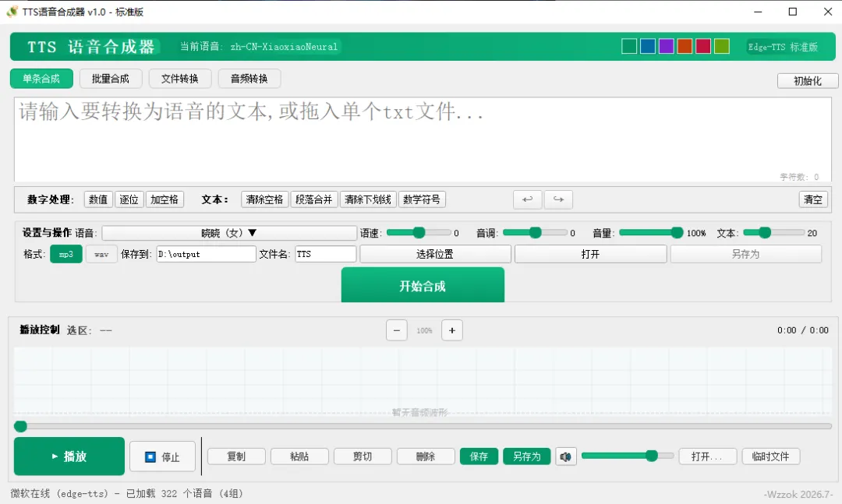The height and width of the screenshot is (504, 842).
Task: Select the teal green theme swatch
Action: coord(629,47)
